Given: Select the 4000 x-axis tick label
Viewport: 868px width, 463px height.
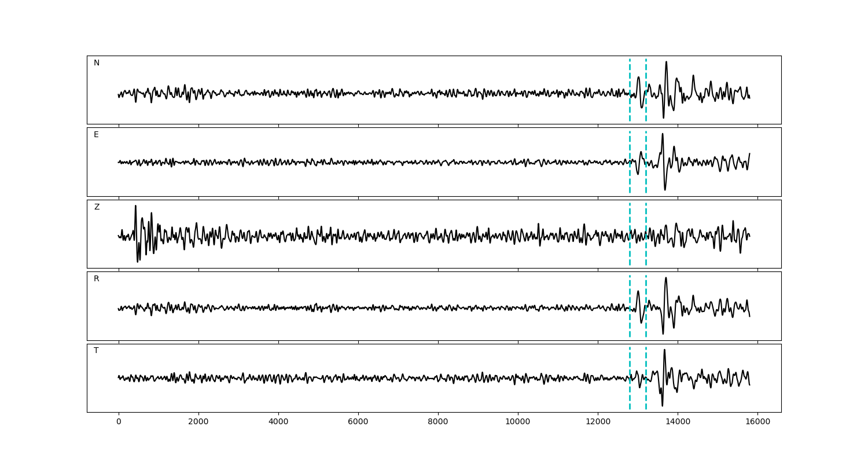Looking at the screenshot, I should point(278,422).
